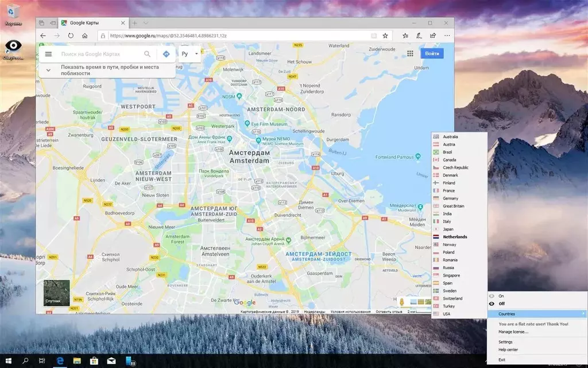Click the WESTPOORT district label on the map
The height and width of the screenshot is (368, 588).
[x=138, y=106]
